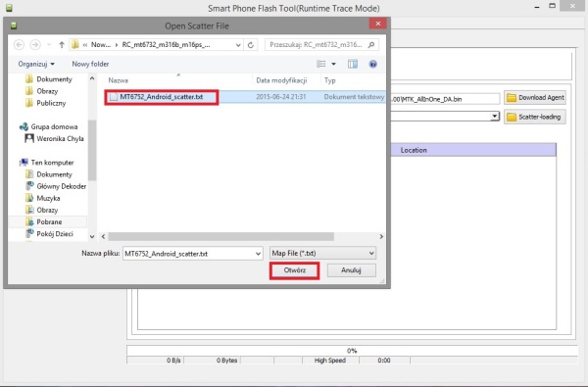Screen dimensions: 588x387
Task: Click the sidebar scroll down arrow
Action: [92, 237]
